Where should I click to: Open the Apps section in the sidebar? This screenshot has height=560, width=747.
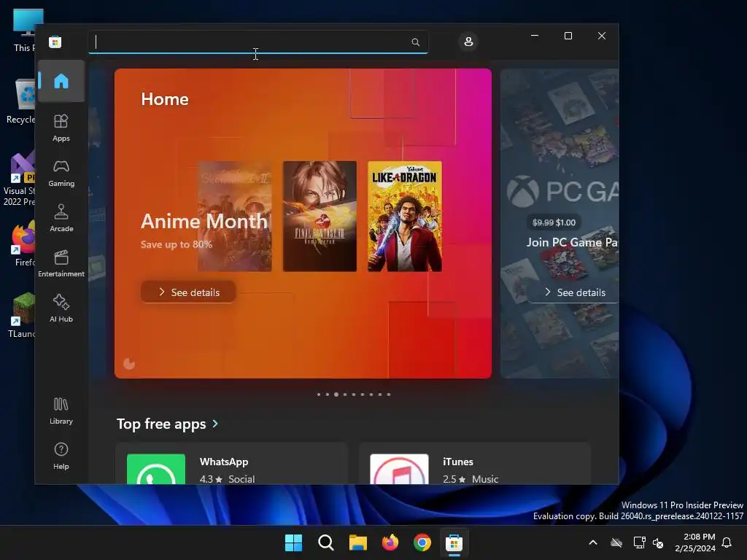[x=61, y=128]
